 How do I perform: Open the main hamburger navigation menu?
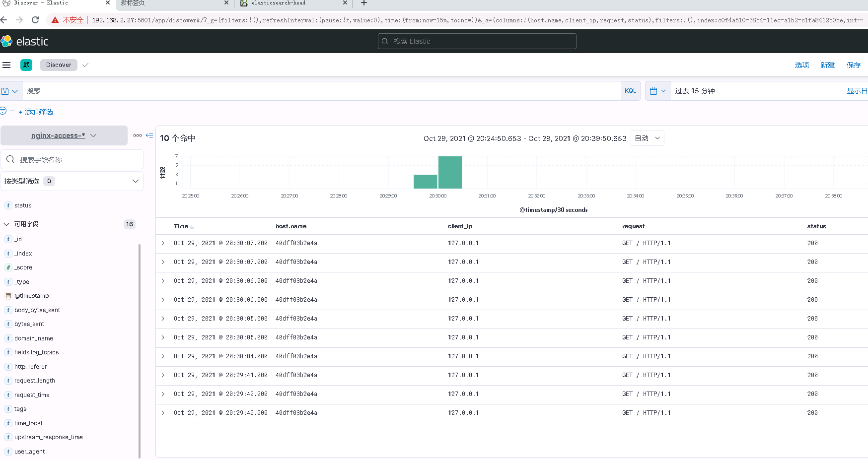[x=6, y=65]
